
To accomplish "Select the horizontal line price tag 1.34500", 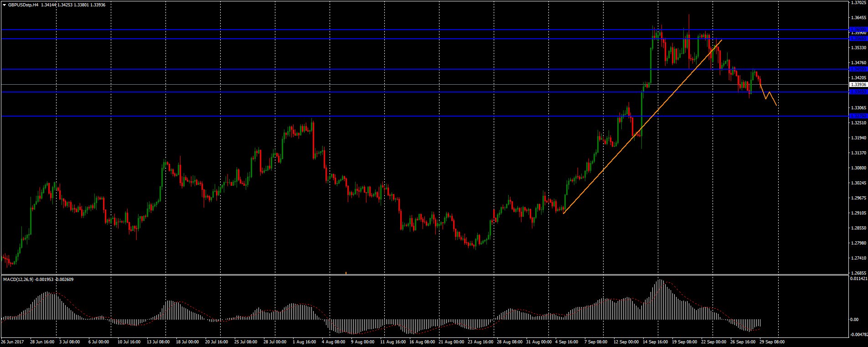I will [x=859, y=69].
